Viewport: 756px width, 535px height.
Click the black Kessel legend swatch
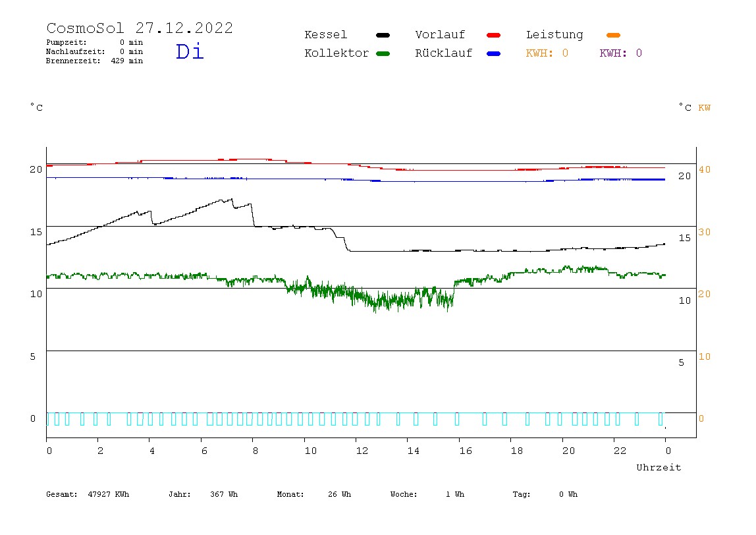[x=383, y=35]
